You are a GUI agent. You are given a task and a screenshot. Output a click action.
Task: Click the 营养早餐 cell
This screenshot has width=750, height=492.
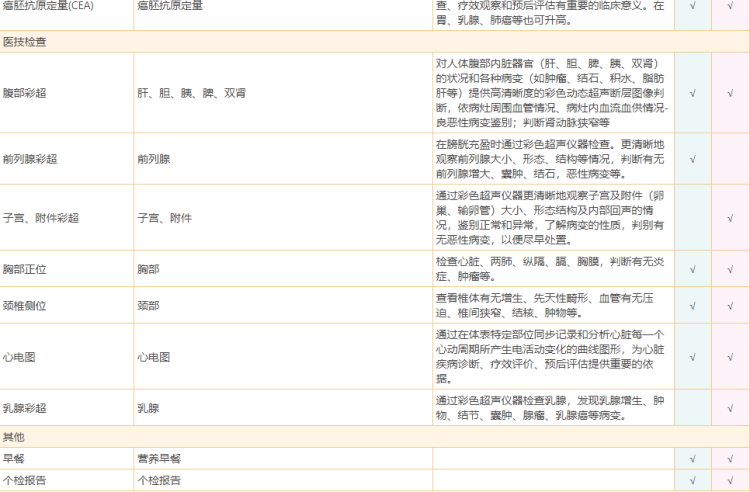point(159,459)
